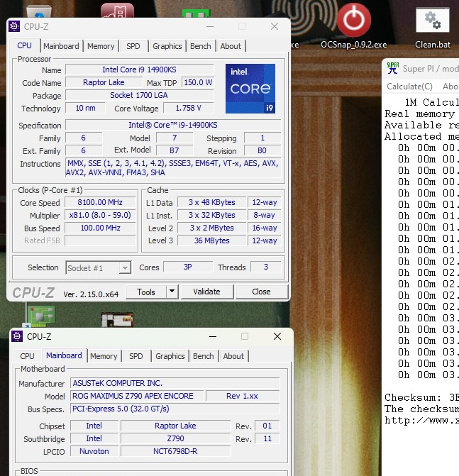Screen dimensions: 459x476
Task: Open SPD tab in top CPU-Z window
Action: point(133,46)
